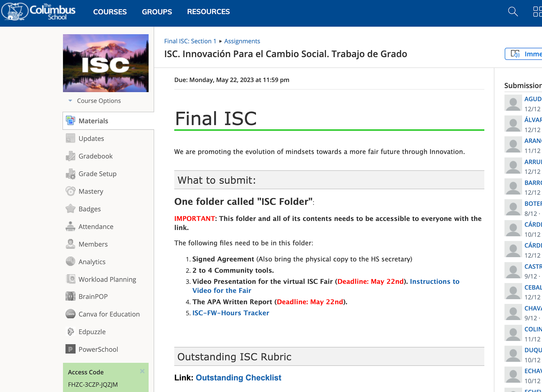Click avatar beside AGUD submission
The height and width of the screenshot is (392, 542).
pyautogui.click(x=513, y=103)
